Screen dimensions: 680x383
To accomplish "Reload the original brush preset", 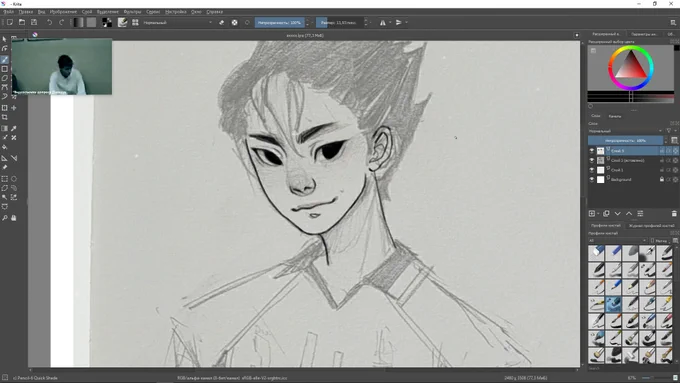I will pyautogui.click(x=247, y=23).
